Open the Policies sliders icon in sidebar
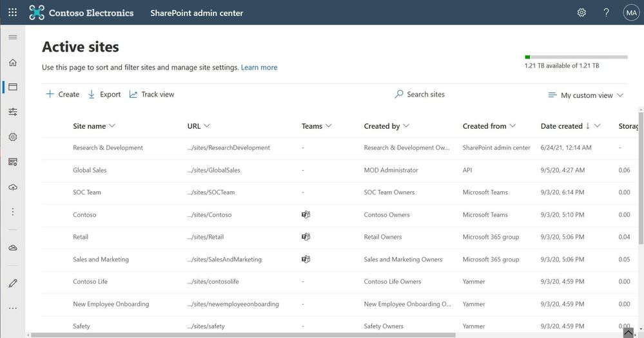 pyautogui.click(x=12, y=112)
